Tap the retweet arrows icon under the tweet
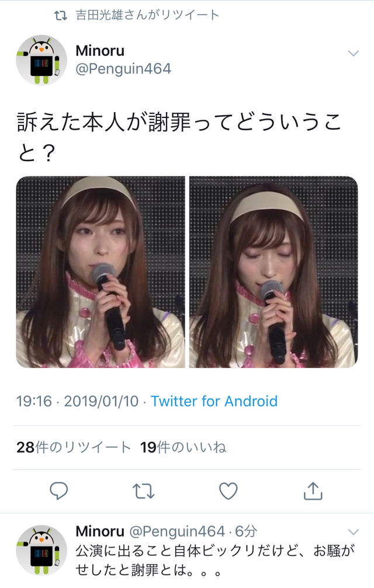This screenshot has height=588, width=374. (x=143, y=491)
